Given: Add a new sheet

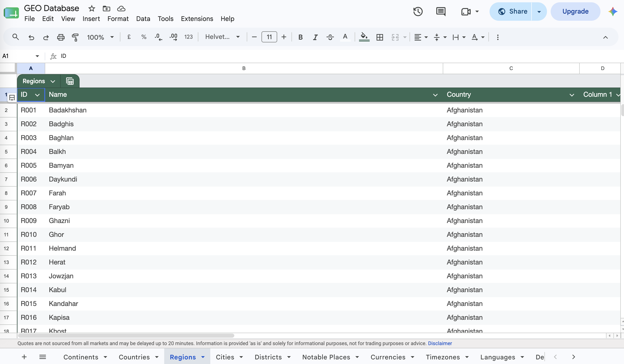Looking at the screenshot, I should click(24, 357).
